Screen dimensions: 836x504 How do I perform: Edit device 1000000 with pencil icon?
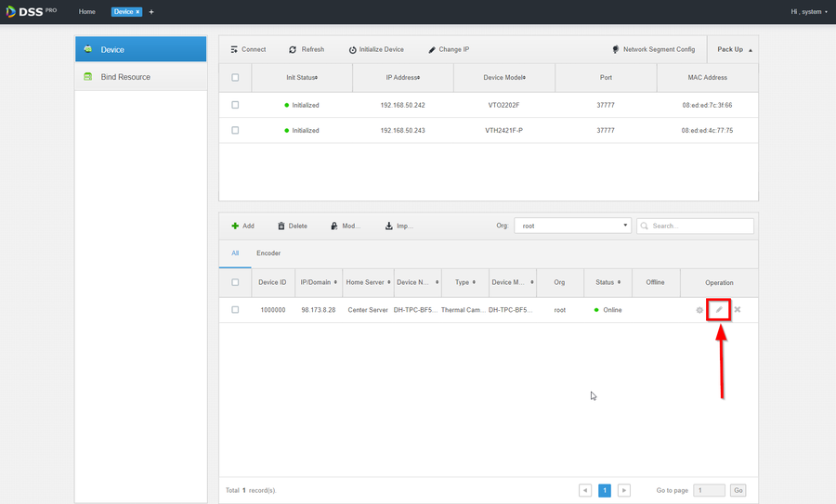(x=718, y=310)
